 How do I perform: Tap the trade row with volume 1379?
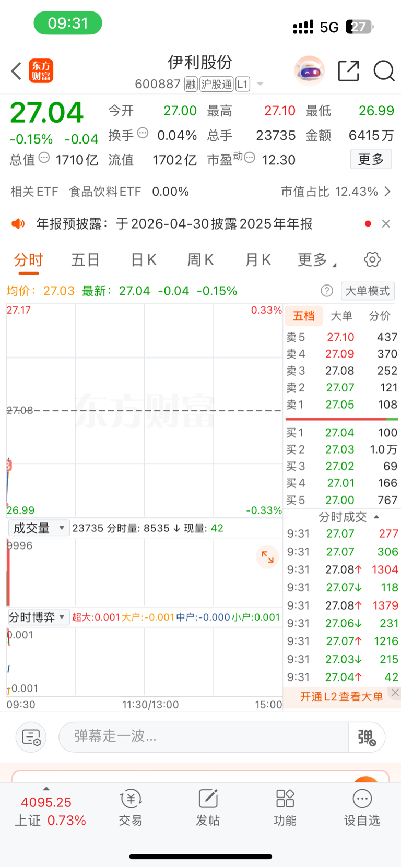pos(343,605)
